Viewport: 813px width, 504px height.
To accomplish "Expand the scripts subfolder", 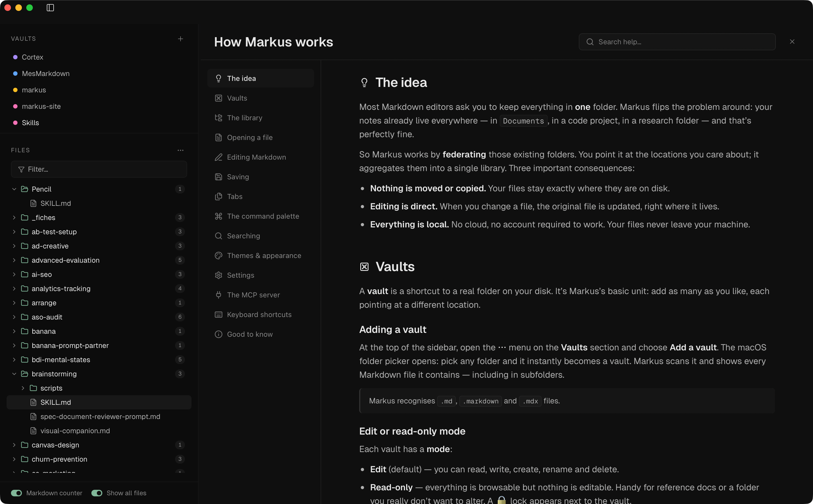I will (23, 388).
